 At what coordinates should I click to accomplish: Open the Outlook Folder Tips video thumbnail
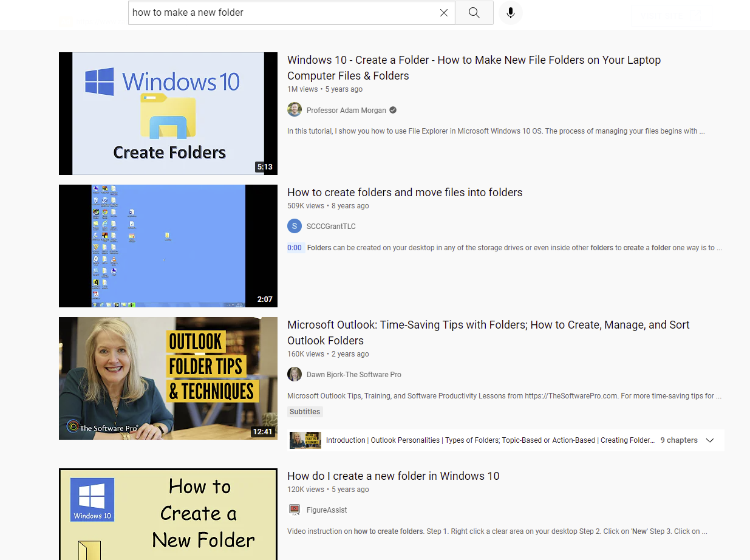[x=168, y=378]
